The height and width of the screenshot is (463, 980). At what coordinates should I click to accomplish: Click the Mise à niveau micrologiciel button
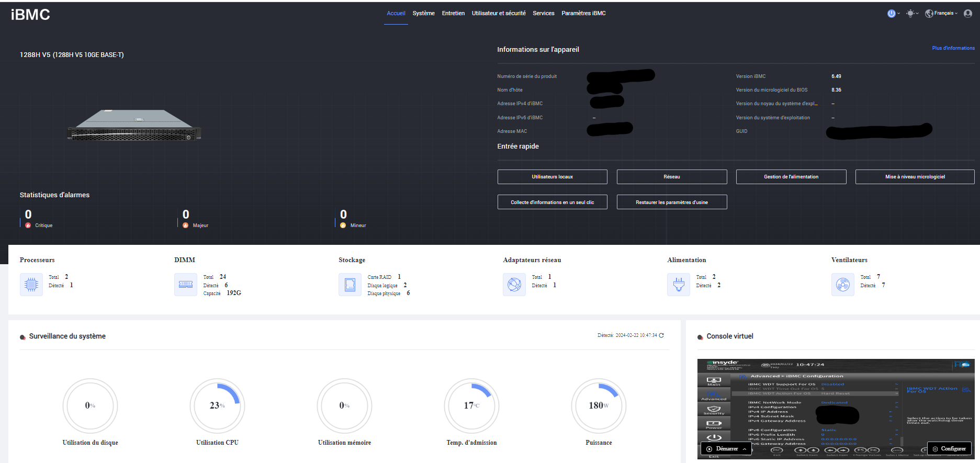[915, 177]
